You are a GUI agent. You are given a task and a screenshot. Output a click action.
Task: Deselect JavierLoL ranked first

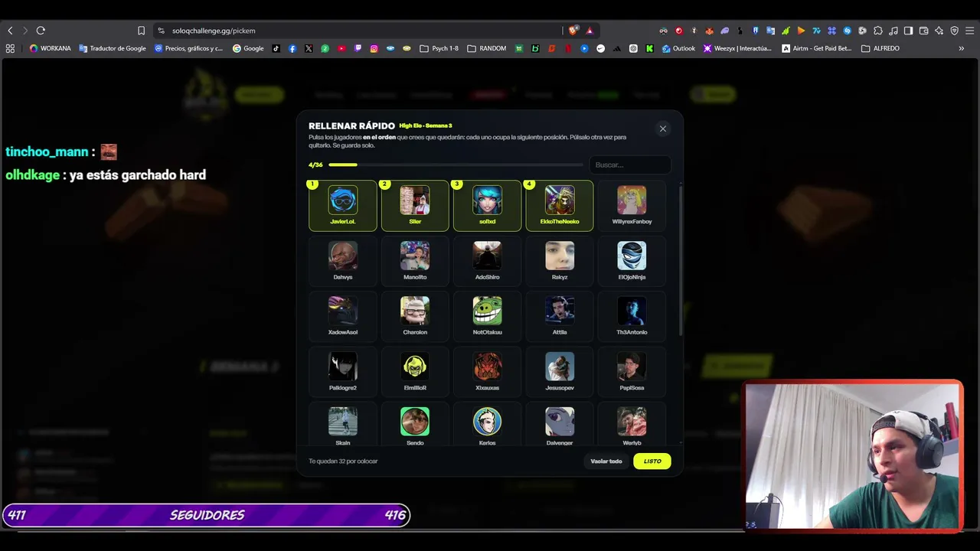(x=343, y=205)
